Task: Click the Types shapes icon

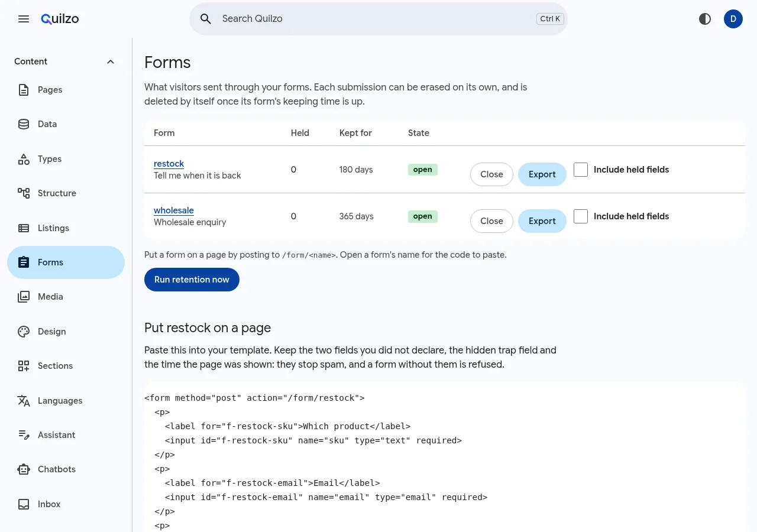Action: click(24, 159)
